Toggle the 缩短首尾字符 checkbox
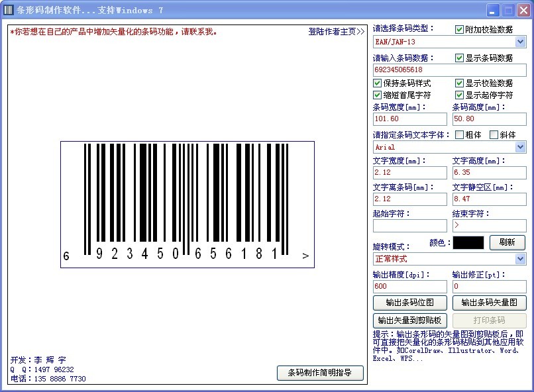This screenshot has height=392, width=534. [x=378, y=95]
